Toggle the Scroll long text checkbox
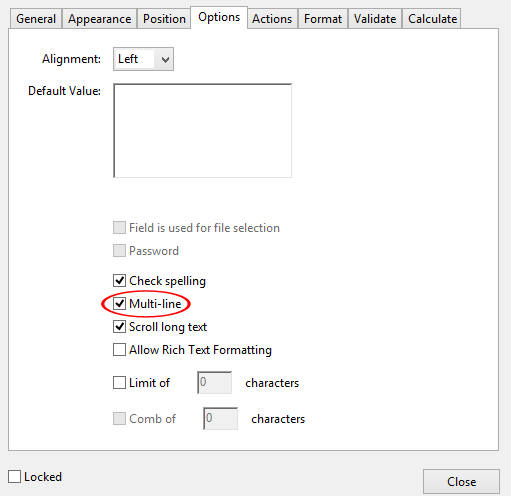 pos(119,327)
